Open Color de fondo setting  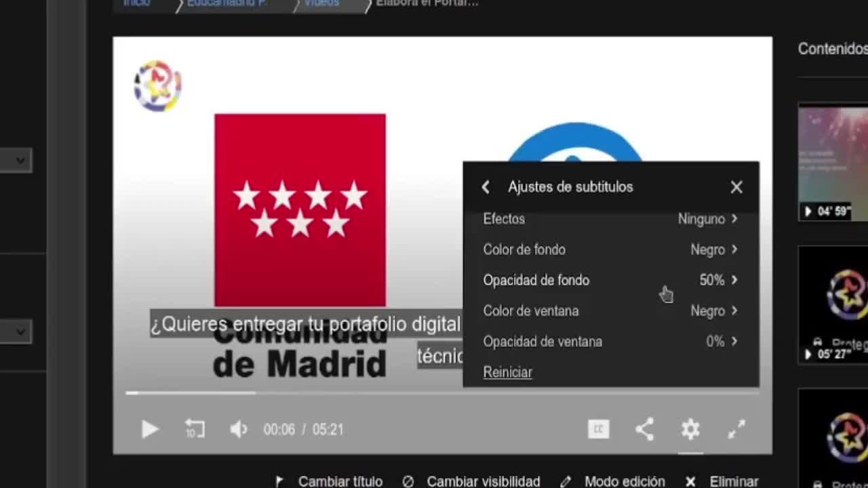610,249
